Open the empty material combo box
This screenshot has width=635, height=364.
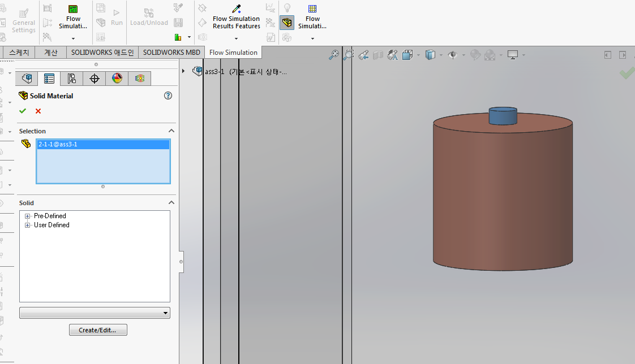point(95,313)
